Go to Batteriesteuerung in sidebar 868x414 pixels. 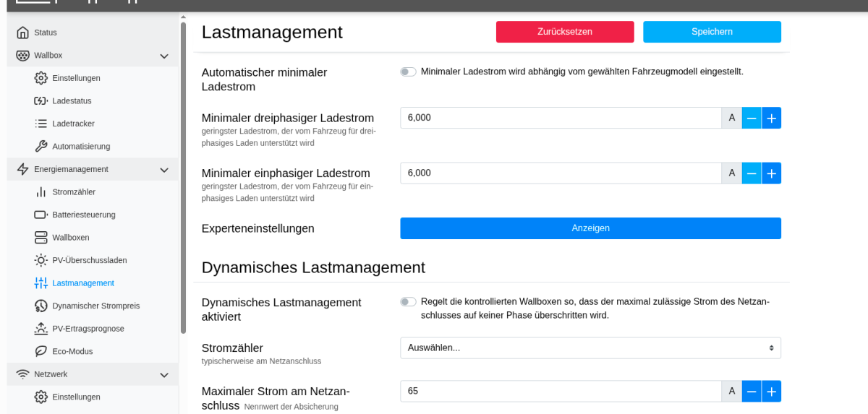[83, 215]
